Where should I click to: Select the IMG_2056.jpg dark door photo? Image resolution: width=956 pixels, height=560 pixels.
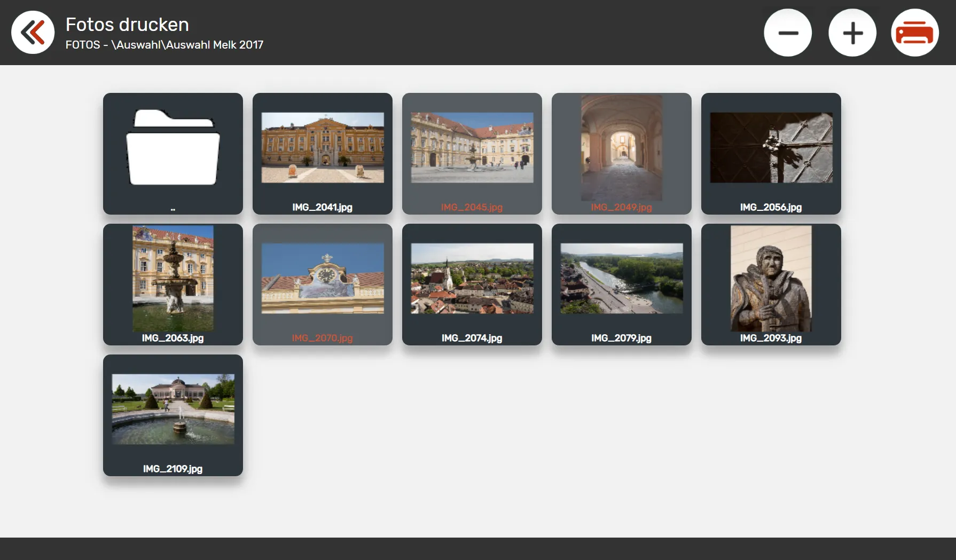coord(771,147)
